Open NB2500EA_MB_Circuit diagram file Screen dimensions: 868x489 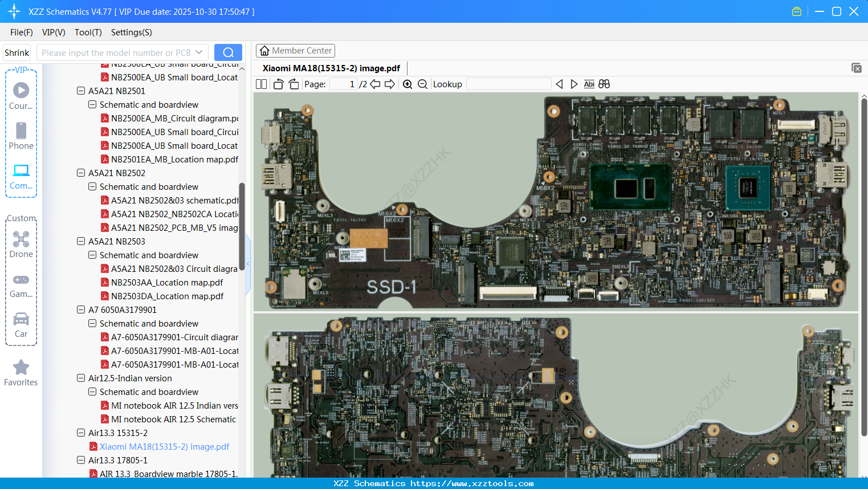click(174, 119)
